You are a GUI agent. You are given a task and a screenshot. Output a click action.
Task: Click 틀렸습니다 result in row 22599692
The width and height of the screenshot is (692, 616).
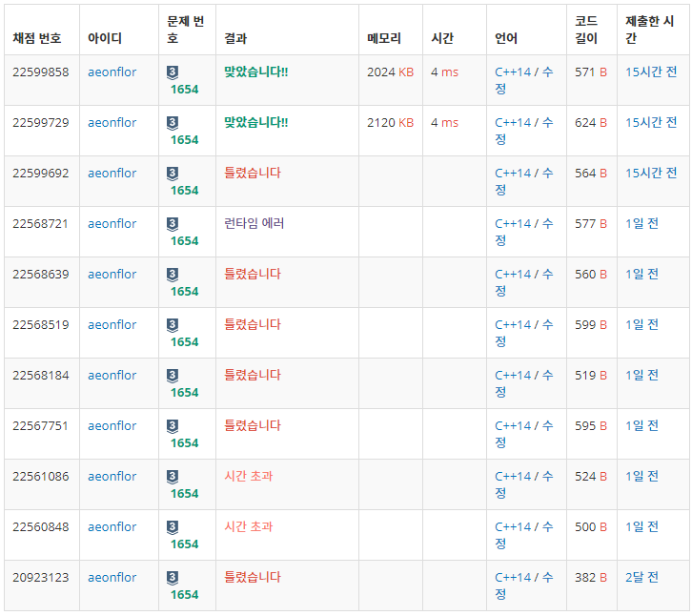click(253, 174)
